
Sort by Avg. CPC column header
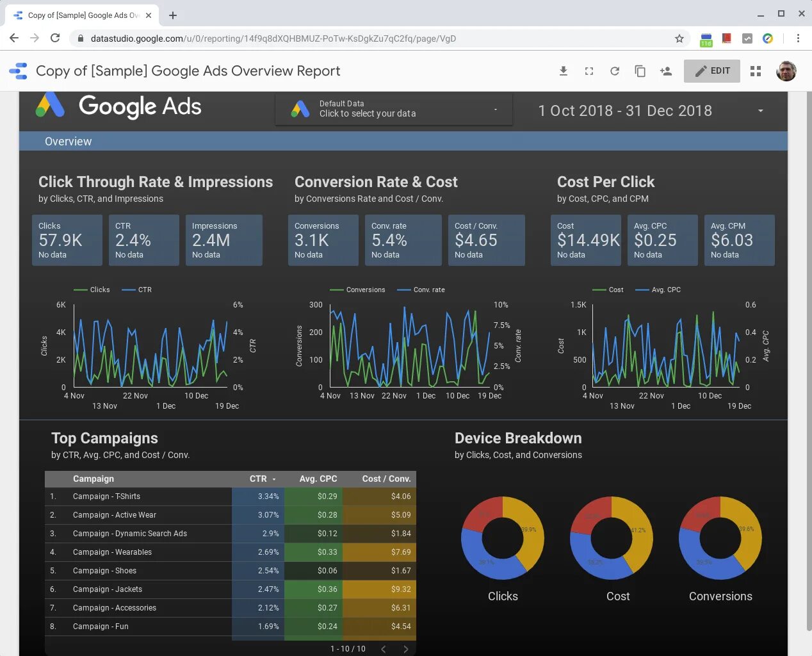[x=318, y=479]
